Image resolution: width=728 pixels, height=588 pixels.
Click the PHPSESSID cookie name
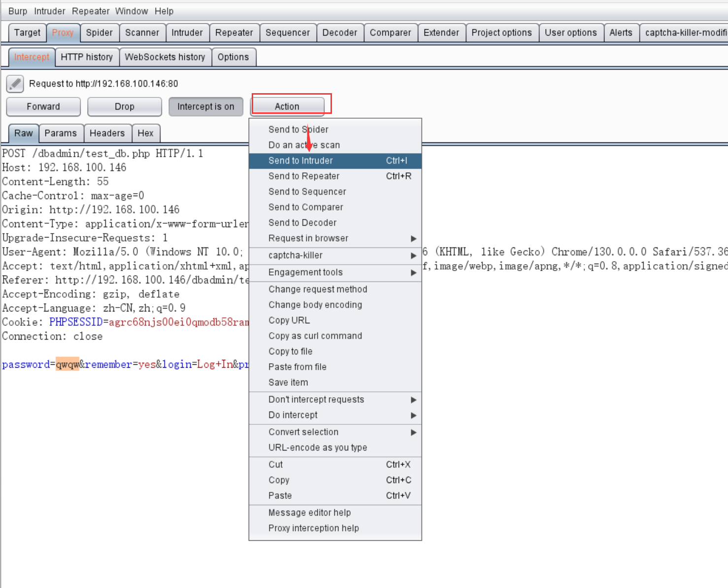(x=76, y=322)
